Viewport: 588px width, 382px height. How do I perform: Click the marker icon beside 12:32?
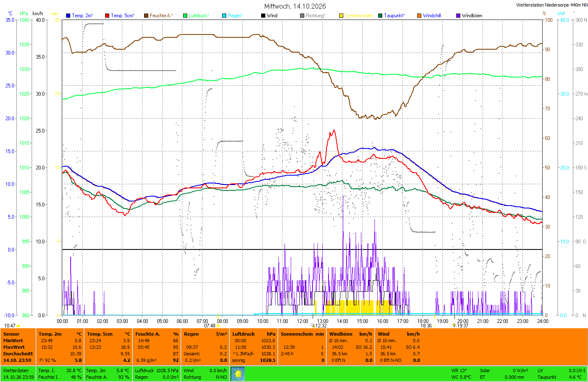(x=314, y=326)
